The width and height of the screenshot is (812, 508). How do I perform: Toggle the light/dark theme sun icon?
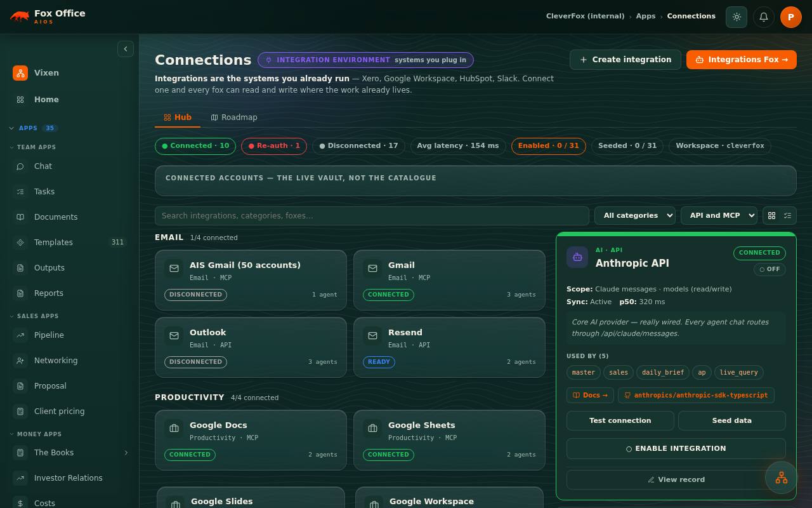click(737, 17)
